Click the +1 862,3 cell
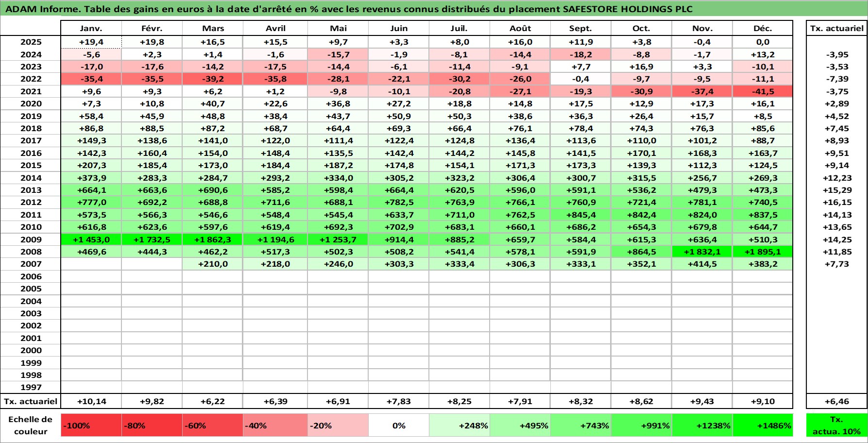The height and width of the screenshot is (443, 868). click(212, 239)
